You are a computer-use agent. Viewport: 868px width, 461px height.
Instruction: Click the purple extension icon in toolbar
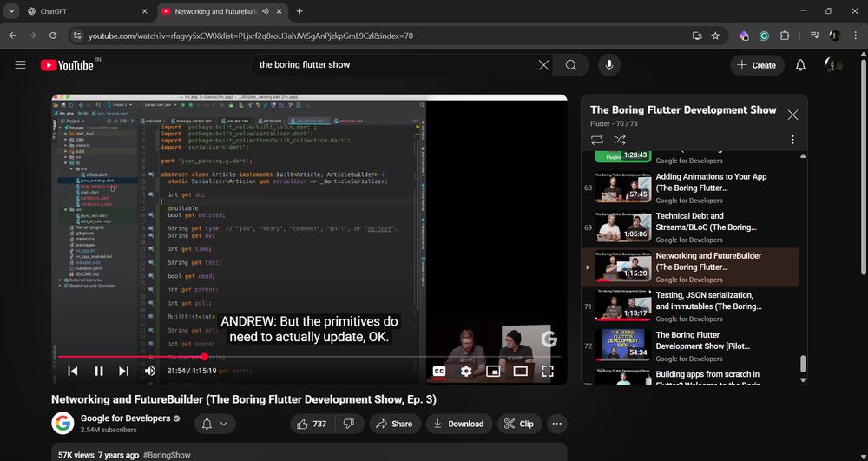pos(744,36)
